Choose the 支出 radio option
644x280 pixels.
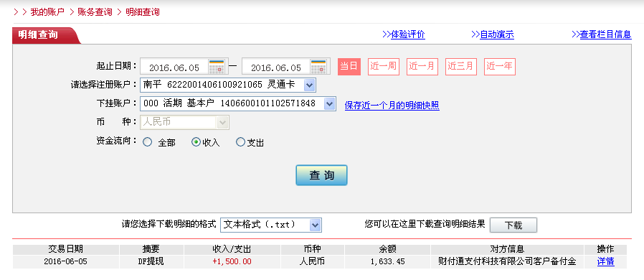[x=240, y=142]
